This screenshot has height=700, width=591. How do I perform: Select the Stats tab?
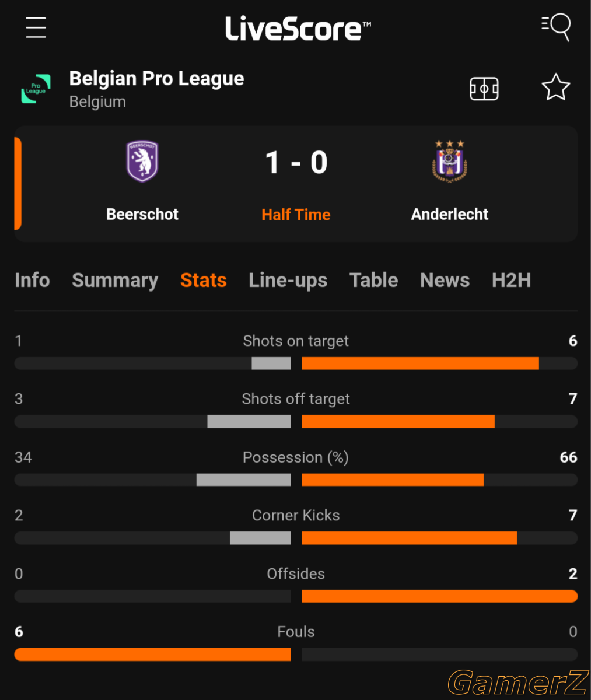tap(203, 280)
